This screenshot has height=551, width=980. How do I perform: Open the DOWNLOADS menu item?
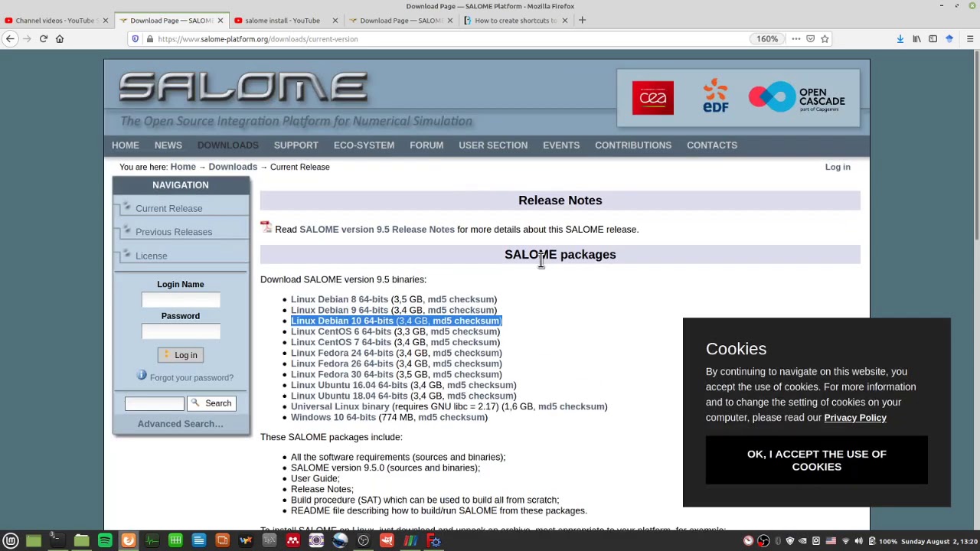point(228,145)
